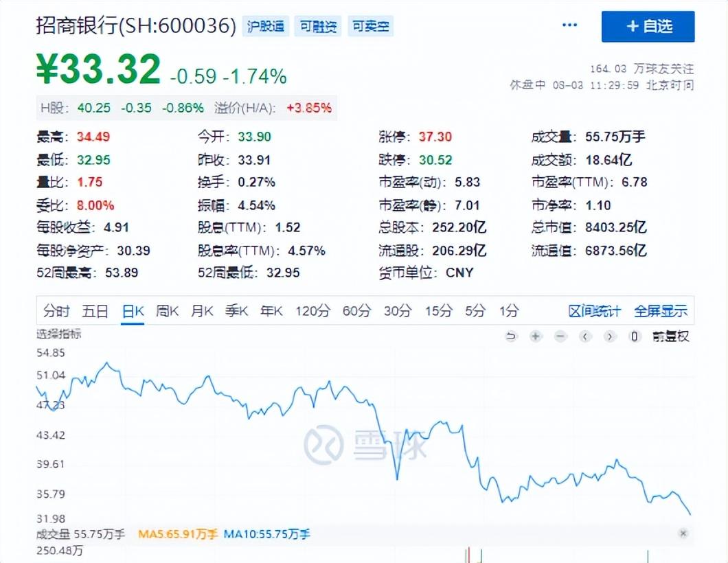Switch to the 15分 interval tab

439,310
